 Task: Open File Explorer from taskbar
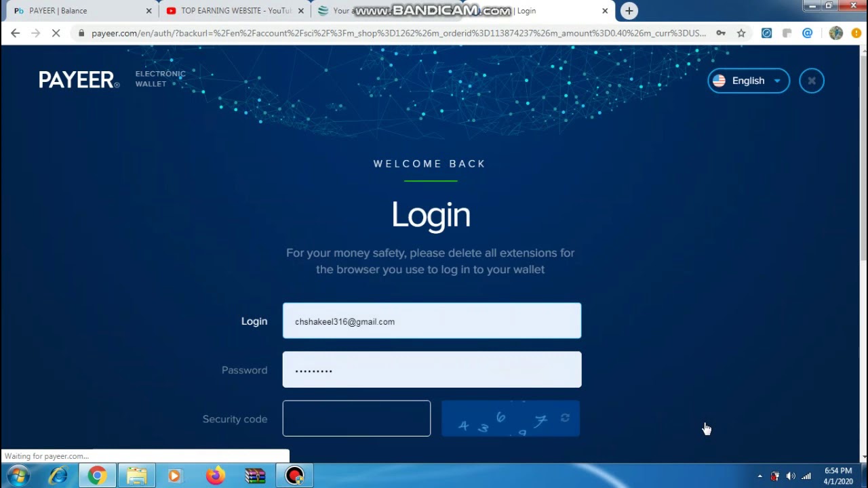pos(136,476)
